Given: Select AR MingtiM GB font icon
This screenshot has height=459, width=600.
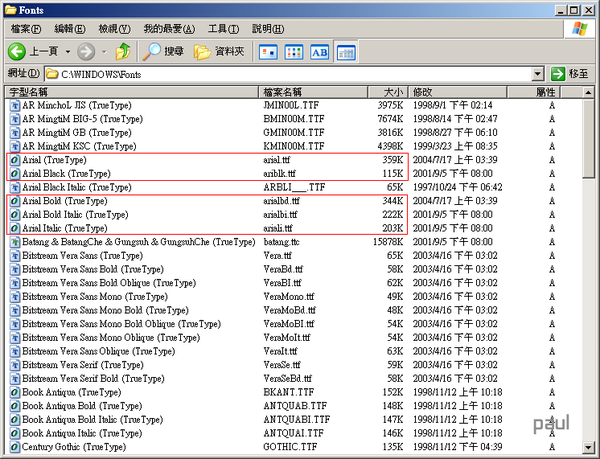Looking at the screenshot, I should pyautogui.click(x=15, y=133).
